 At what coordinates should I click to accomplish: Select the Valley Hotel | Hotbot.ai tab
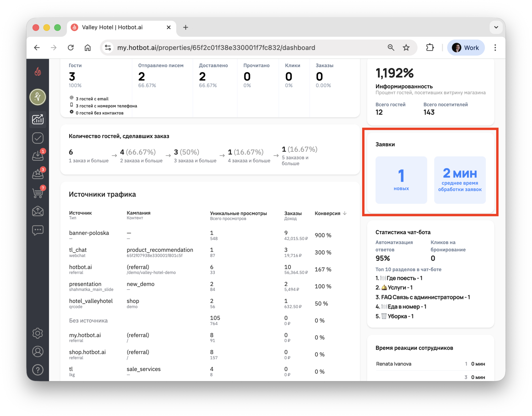pos(122,28)
